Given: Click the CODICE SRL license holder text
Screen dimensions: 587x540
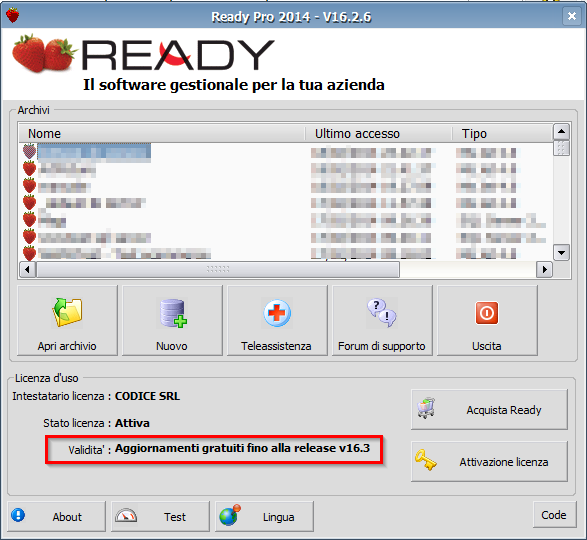Looking at the screenshot, I should [147, 396].
